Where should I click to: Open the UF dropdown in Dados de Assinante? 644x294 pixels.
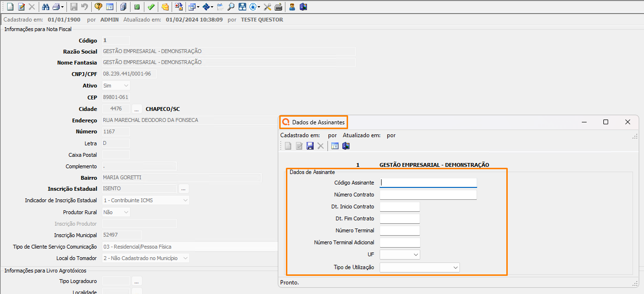click(x=415, y=255)
